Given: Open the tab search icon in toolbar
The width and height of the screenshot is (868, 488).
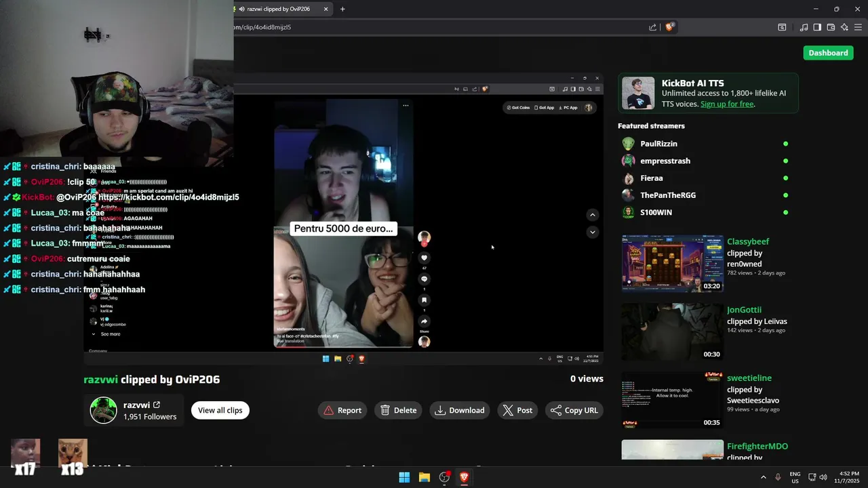Looking at the screenshot, I should tap(782, 27).
